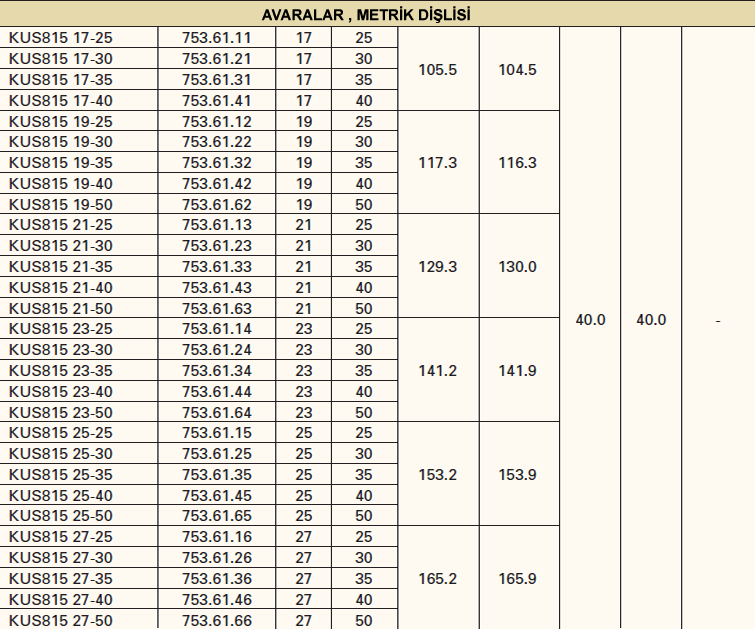Image resolution: width=755 pixels, height=629 pixels.
Task: Click value 165.2
Action: (x=437, y=578)
